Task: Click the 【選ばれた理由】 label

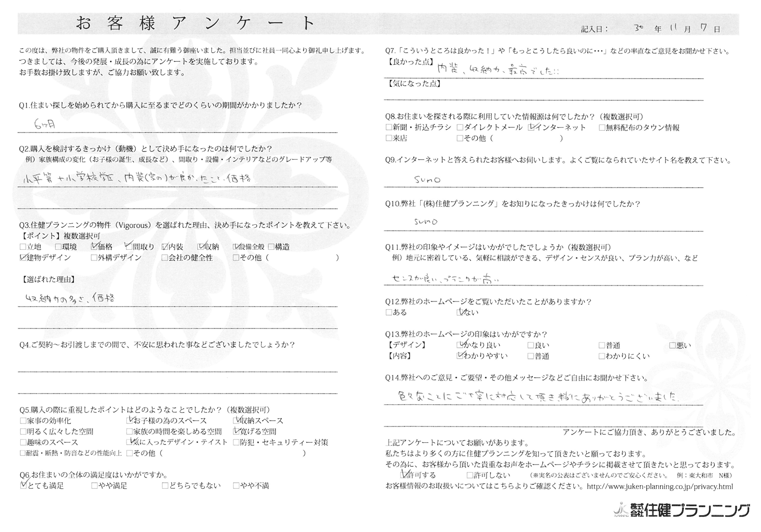Action: coord(48,280)
